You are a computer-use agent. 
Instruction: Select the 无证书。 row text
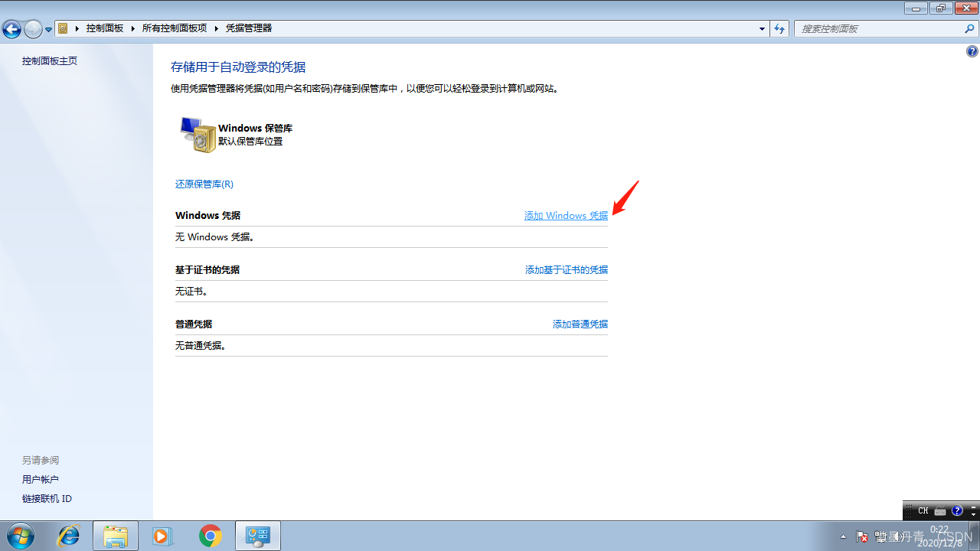point(192,292)
